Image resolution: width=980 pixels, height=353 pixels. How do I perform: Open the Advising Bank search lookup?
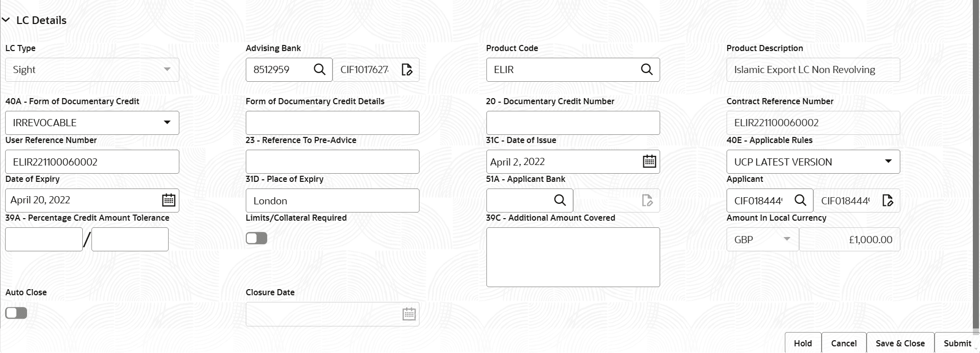(x=319, y=69)
